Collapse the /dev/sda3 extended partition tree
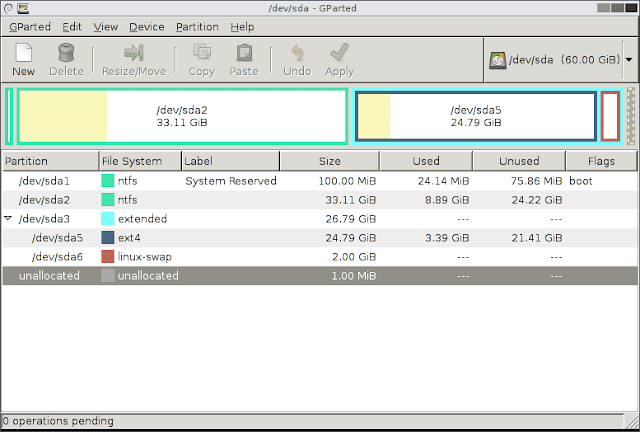This screenshot has width=640, height=432. click(8, 218)
